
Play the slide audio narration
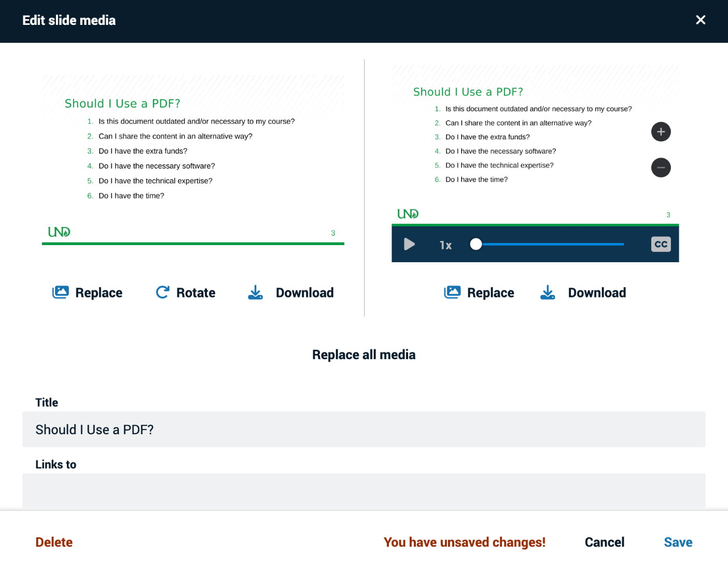pyautogui.click(x=409, y=244)
